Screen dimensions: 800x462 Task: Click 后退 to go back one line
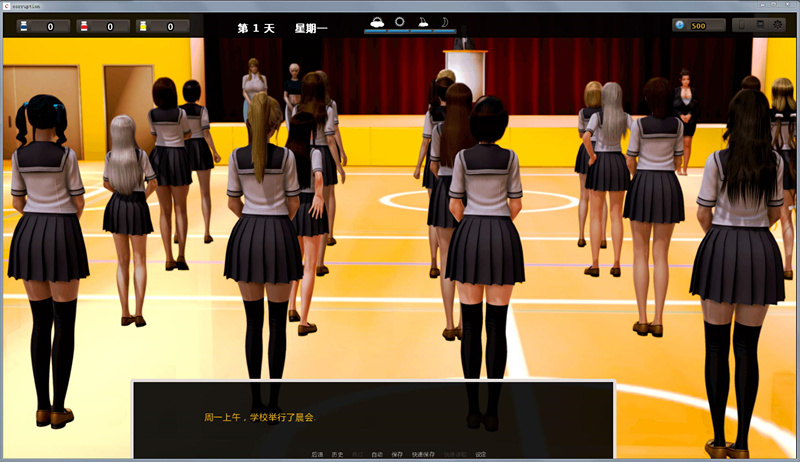pos(317,454)
